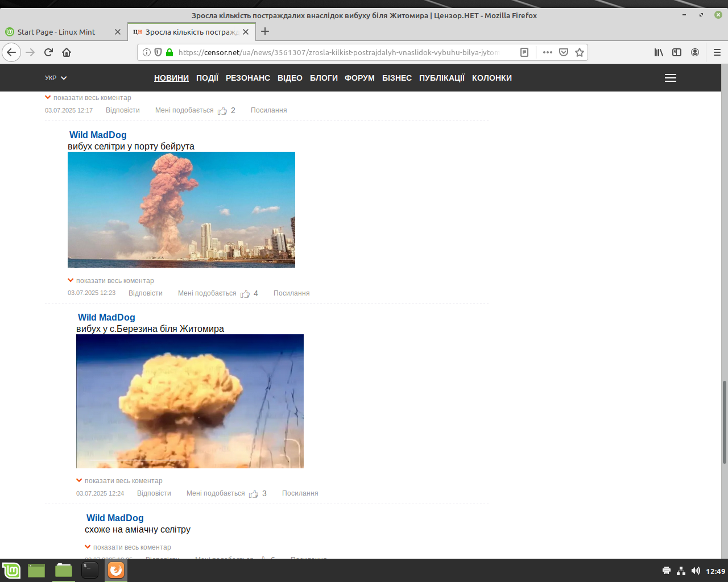Open the ПОДІЇ menu item
Viewport: 728px width, 582px height.
[x=207, y=78]
